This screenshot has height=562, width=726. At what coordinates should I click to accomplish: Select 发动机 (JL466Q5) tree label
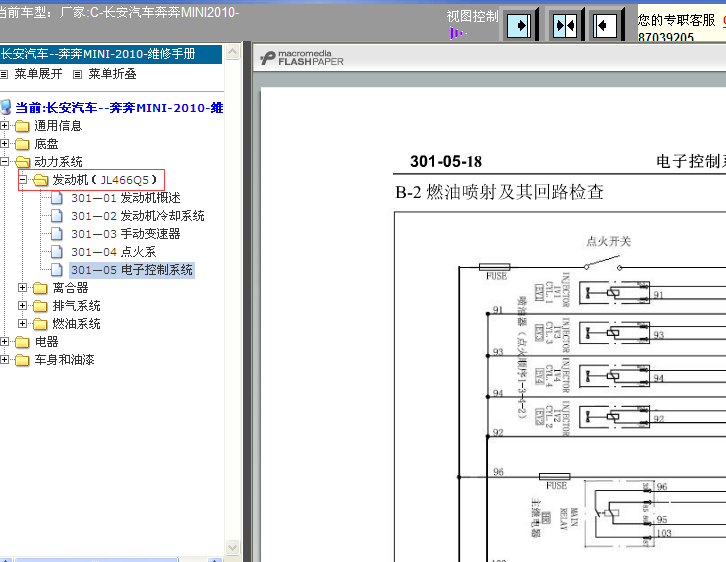tap(105, 180)
